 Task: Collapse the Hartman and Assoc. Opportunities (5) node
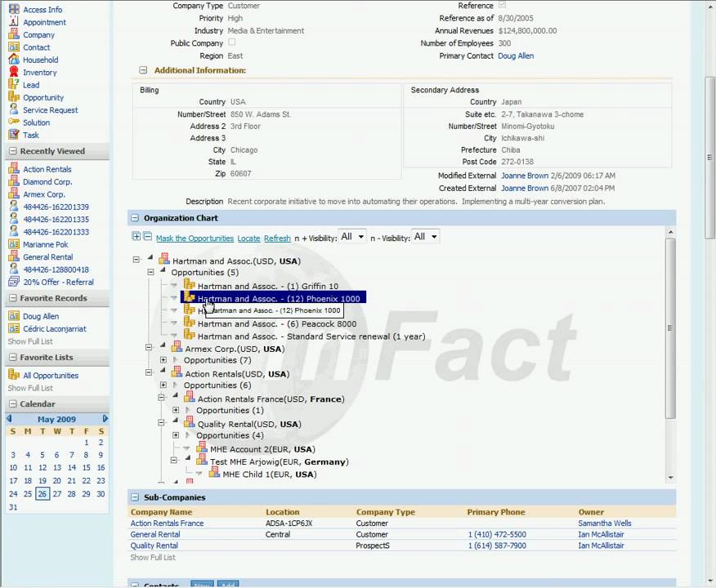tap(150, 272)
